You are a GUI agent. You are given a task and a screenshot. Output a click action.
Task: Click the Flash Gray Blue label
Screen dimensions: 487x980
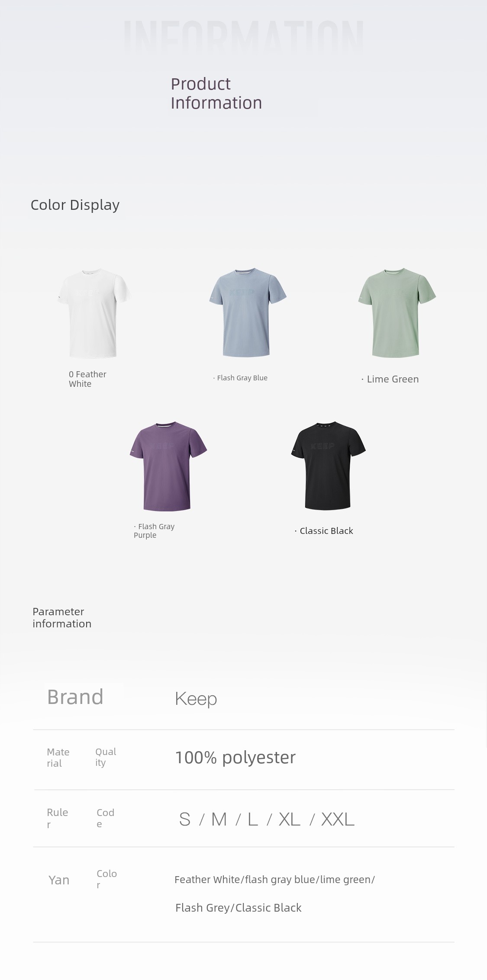tap(240, 378)
